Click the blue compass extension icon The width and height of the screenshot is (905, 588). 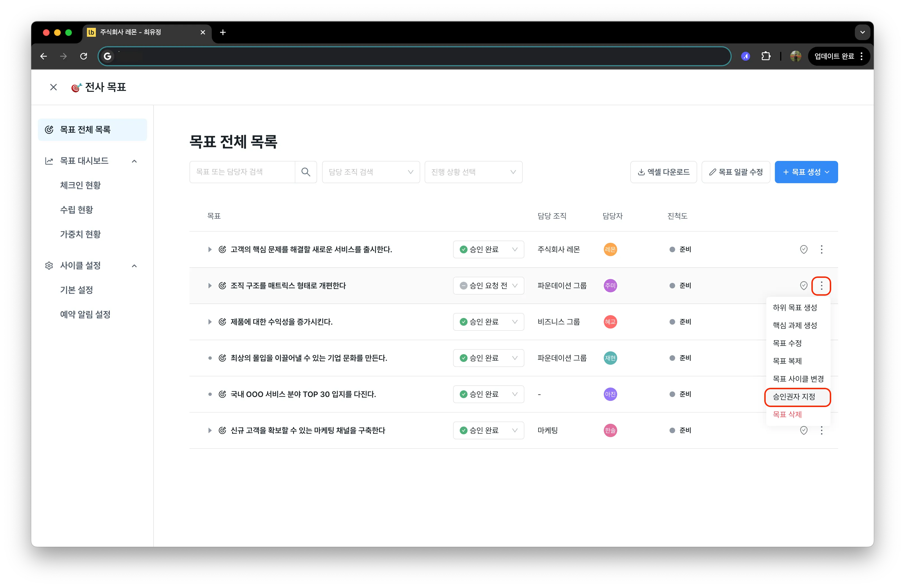click(745, 56)
